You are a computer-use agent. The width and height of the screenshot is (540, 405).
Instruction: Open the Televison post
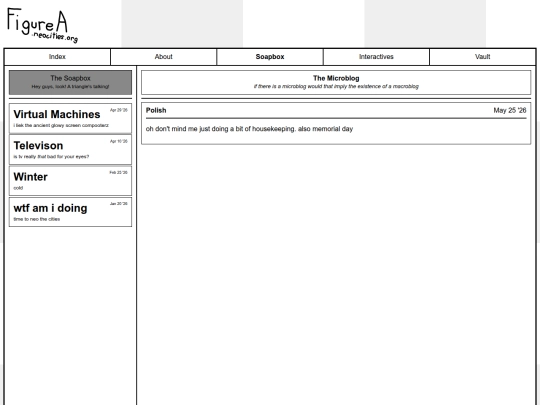70,149
